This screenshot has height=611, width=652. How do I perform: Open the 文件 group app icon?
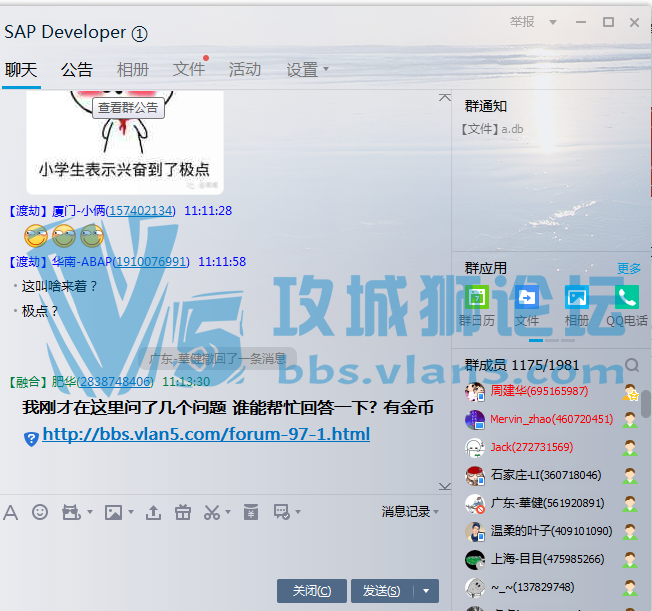point(527,297)
